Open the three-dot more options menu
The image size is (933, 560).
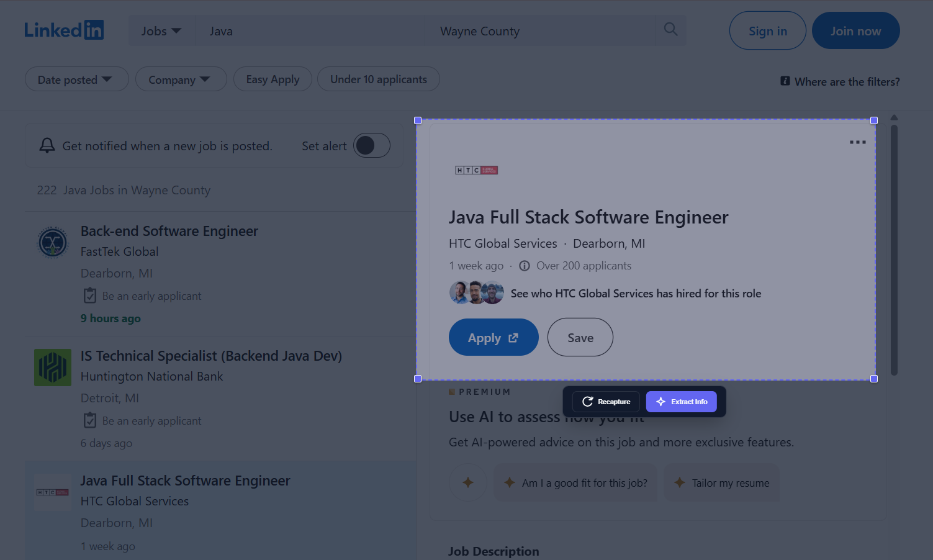[x=857, y=142]
